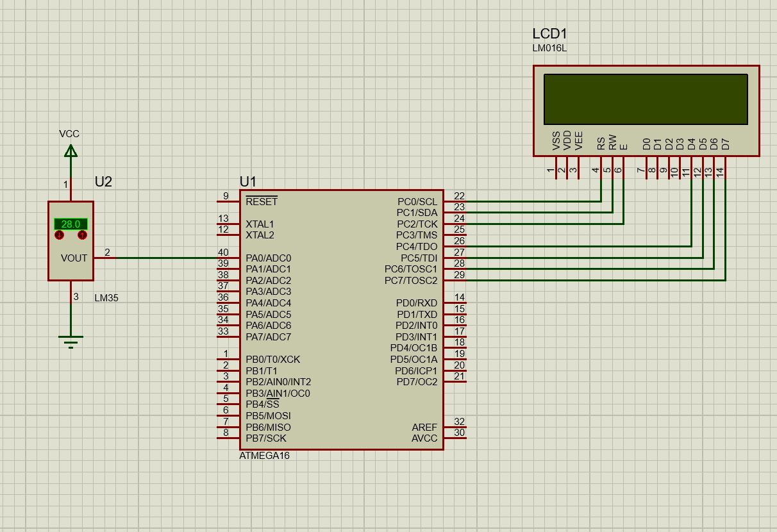The image size is (777, 532).
Task: Select the PD6/ICP1 pin label
Action: [x=416, y=371]
